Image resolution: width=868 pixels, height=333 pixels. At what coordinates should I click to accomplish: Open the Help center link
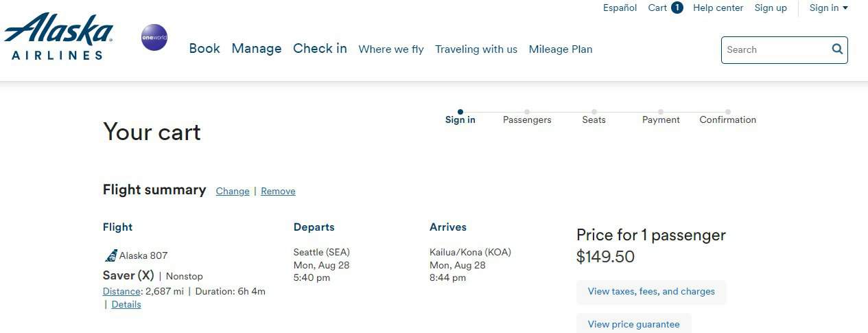[718, 8]
